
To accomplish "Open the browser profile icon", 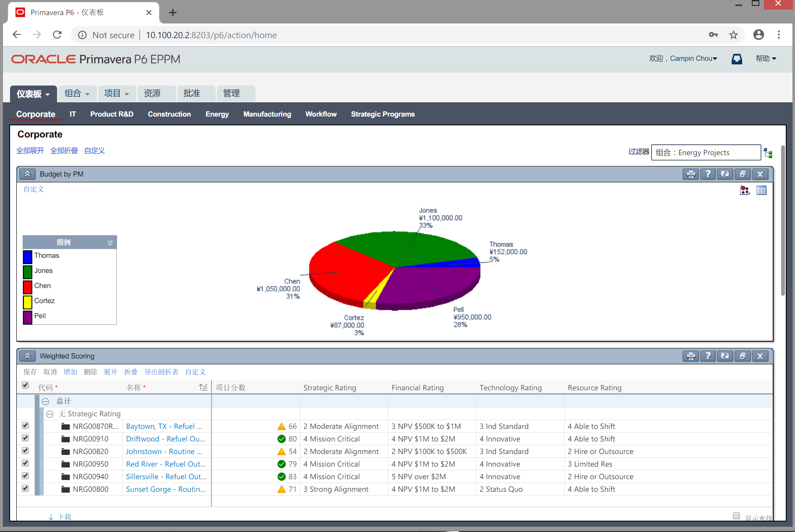I will click(759, 35).
